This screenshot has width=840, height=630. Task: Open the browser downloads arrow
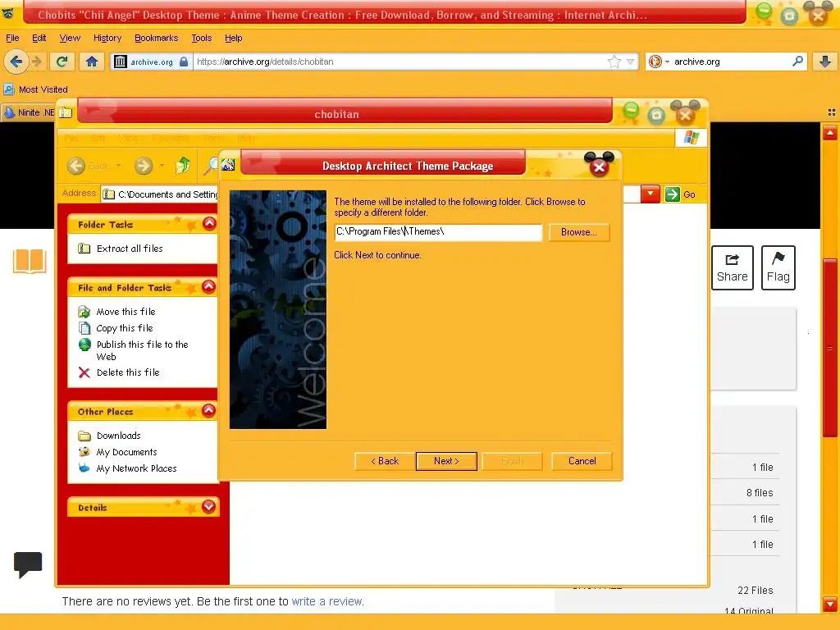point(825,62)
